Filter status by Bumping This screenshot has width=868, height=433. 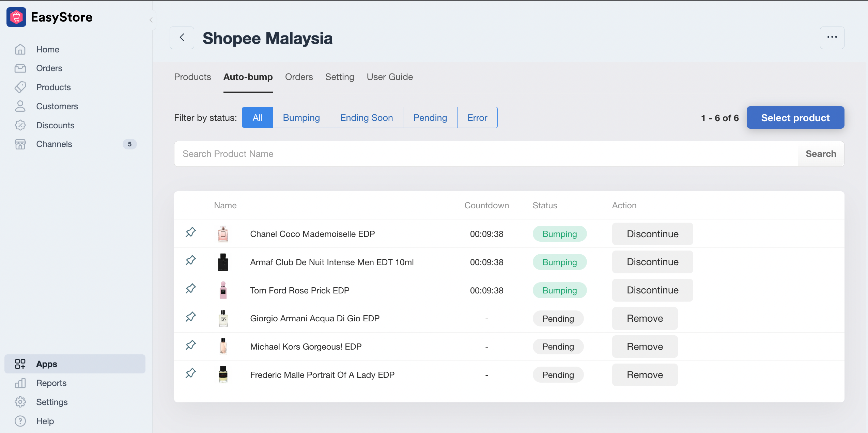tap(301, 117)
